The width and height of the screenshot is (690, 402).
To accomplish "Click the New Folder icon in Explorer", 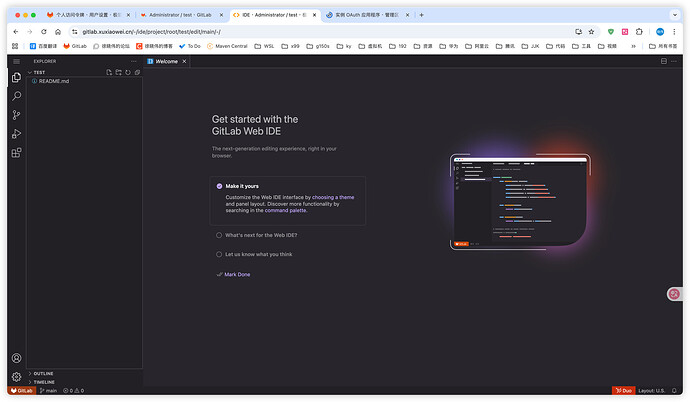I will (x=118, y=72).
